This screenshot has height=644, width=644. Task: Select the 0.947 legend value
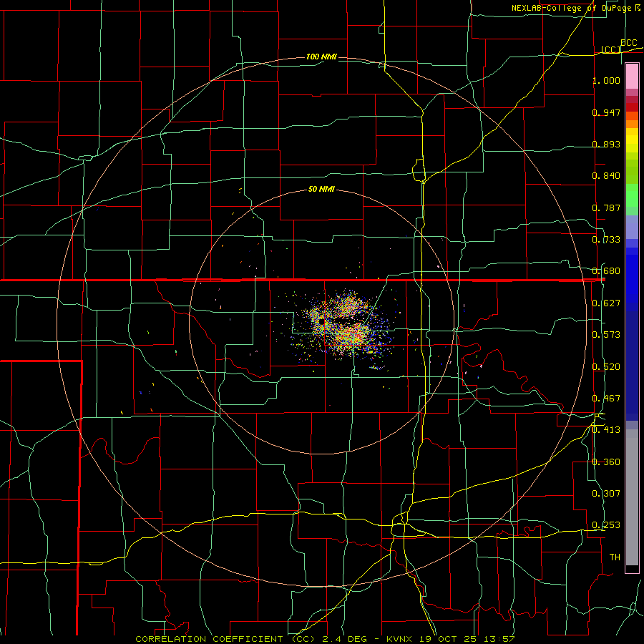coord(606,112)
